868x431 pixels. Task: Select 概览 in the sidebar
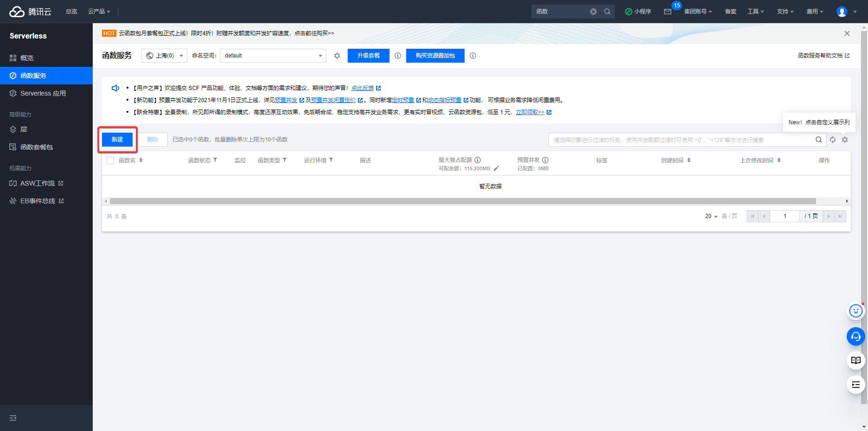click(27, 58)
